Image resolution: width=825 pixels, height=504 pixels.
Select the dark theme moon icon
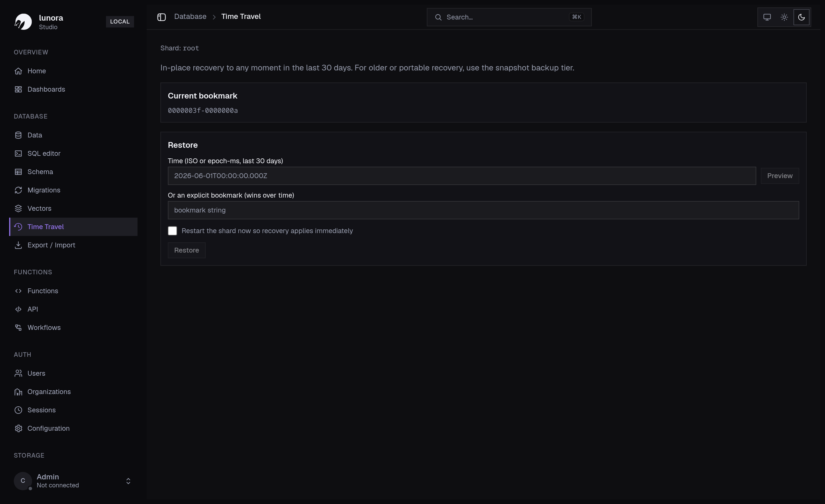click(802, 17)
